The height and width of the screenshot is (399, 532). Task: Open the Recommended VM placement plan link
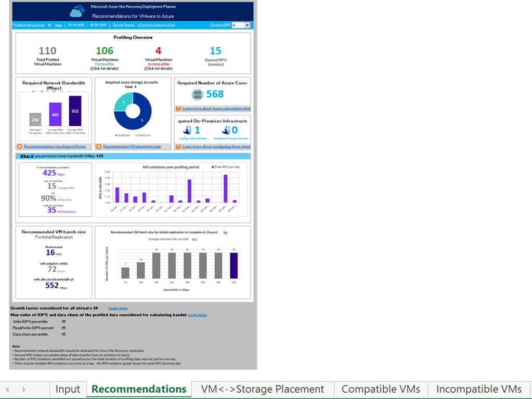point(132,147)
